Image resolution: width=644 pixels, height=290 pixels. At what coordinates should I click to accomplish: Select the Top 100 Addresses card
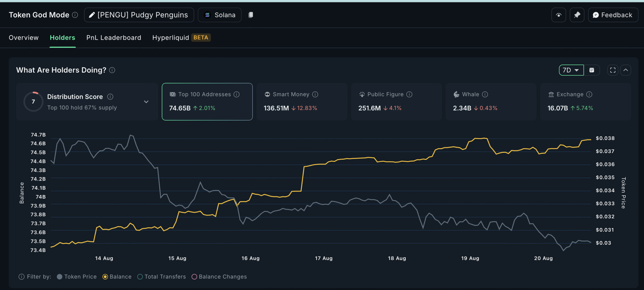[207, 102]
